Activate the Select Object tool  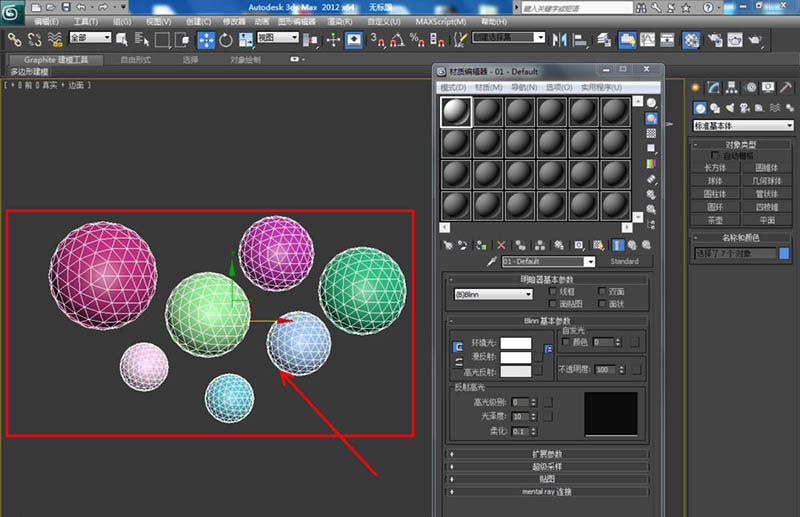tap(121, 40)
